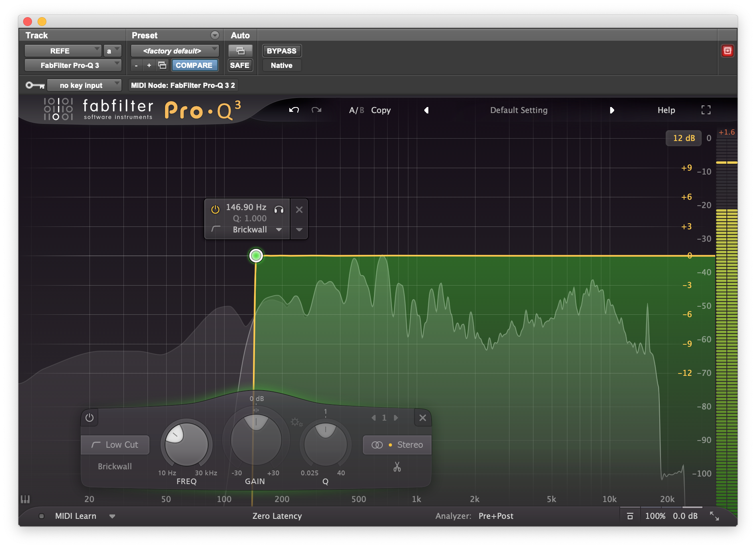Toggle the BYPASS button

(x=282, y=51)
